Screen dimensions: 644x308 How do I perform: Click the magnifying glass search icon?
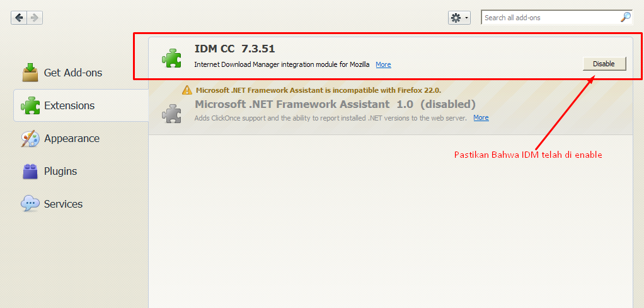tap(626, 17)
